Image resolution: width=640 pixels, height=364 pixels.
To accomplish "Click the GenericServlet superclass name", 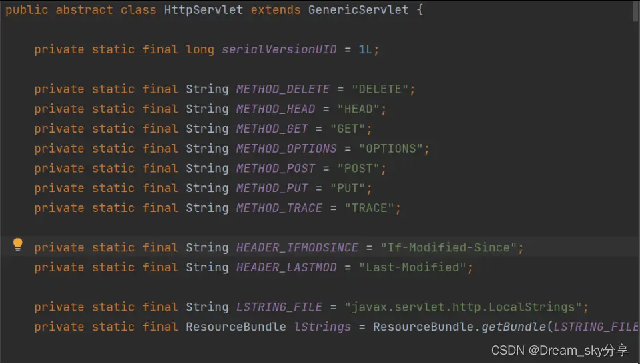I will 358,11.
